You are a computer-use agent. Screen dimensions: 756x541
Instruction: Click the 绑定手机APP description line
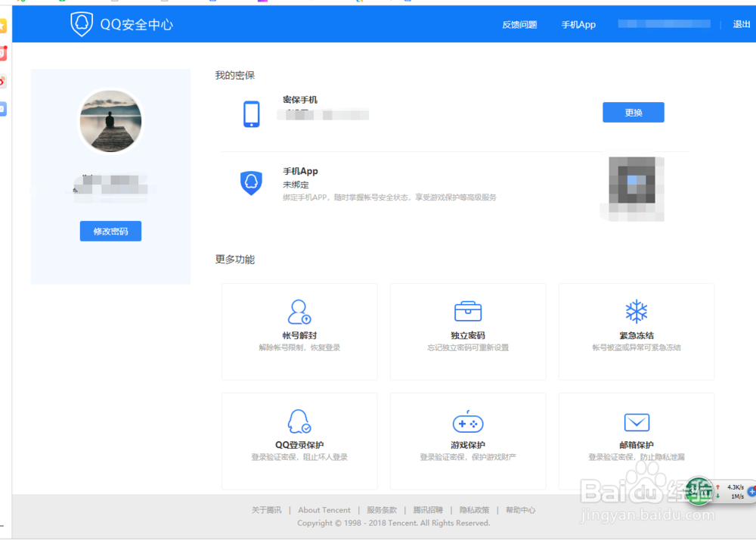tap(389, 197)
